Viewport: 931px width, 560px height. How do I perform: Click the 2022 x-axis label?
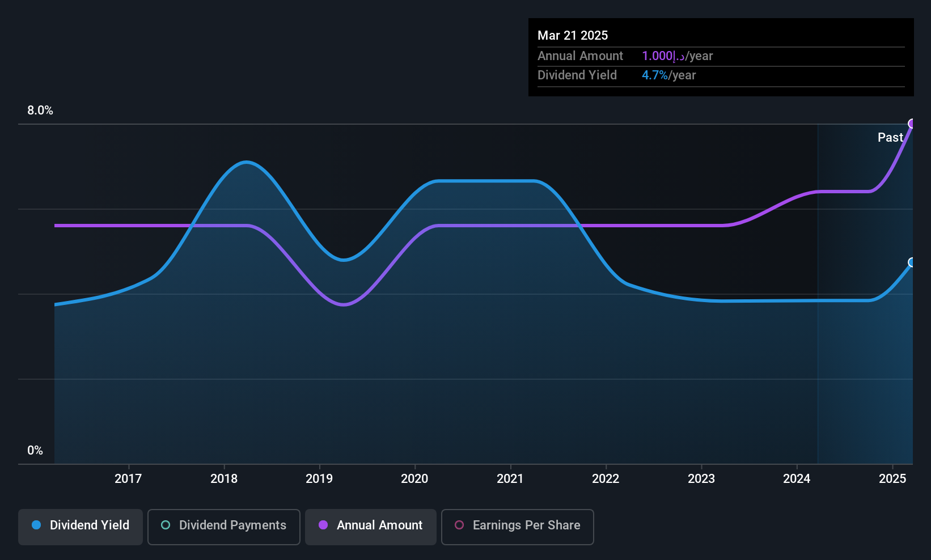tap(606, 478)
